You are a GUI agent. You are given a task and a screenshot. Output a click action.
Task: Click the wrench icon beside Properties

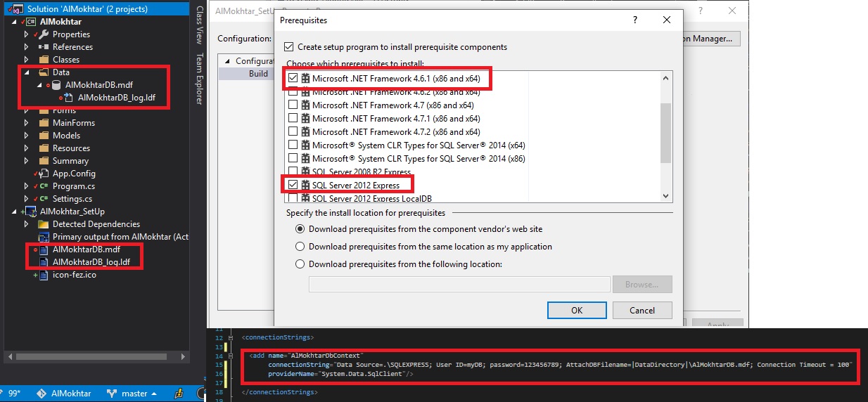[44, 34]
